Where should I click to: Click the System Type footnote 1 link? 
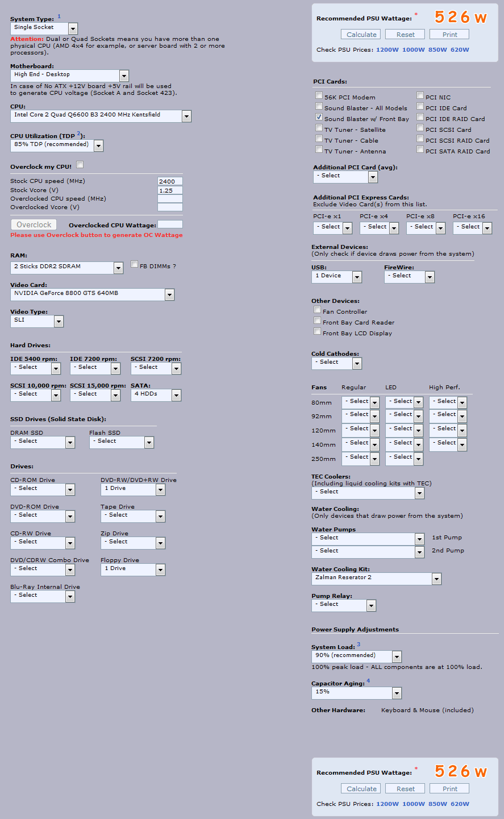59,16
